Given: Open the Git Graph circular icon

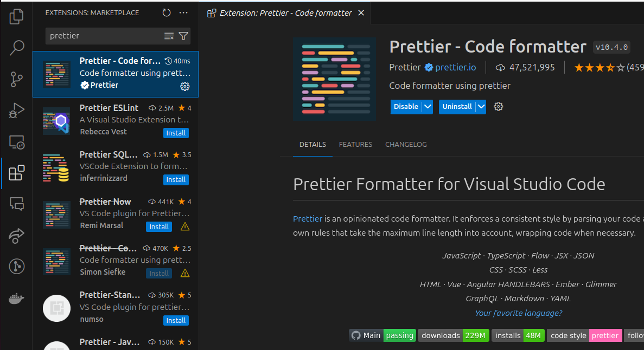Looking at the screenshot, I should [16, 267].
